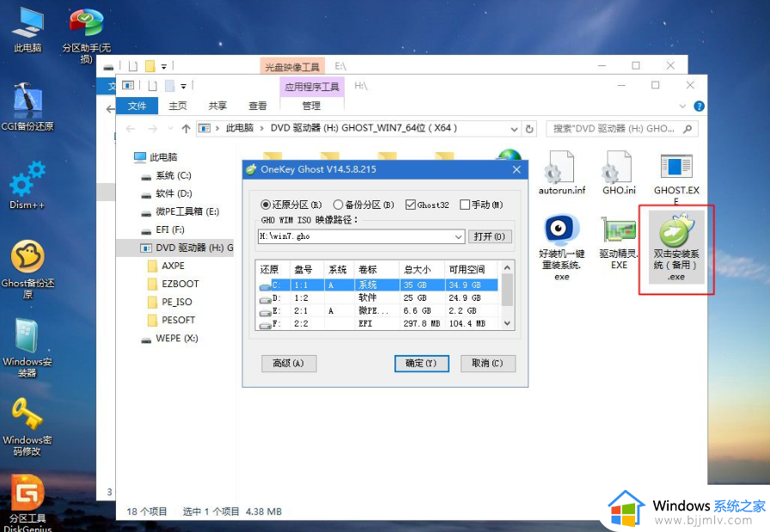Open the GHO image path dropdown
The height and width of the screenshot is (532, 770).
(458, 236)
